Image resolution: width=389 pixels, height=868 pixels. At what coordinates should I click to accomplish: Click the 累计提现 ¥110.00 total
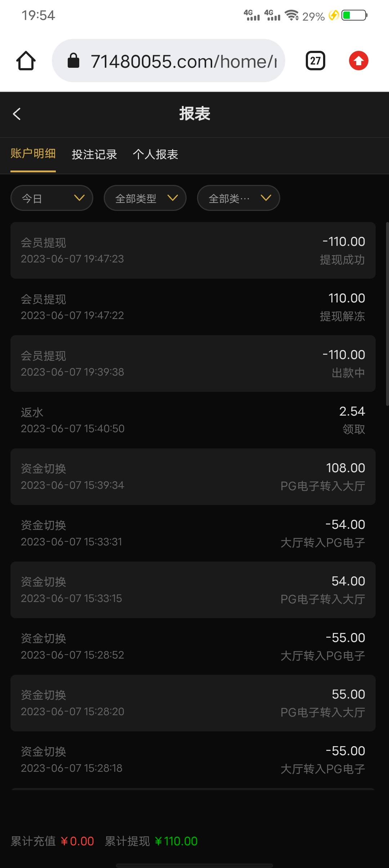[151, 841]
